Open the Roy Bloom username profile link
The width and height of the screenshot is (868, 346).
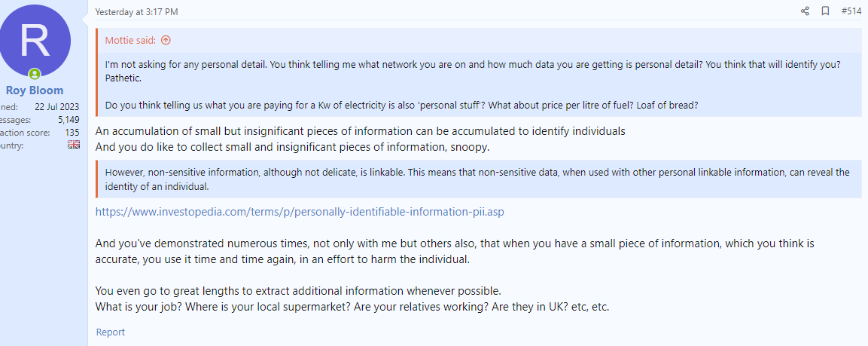(35, 90)
